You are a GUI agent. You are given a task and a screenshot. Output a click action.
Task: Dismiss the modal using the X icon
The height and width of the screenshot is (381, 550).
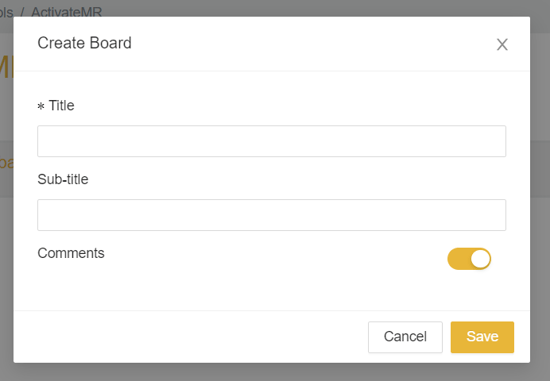502,45
